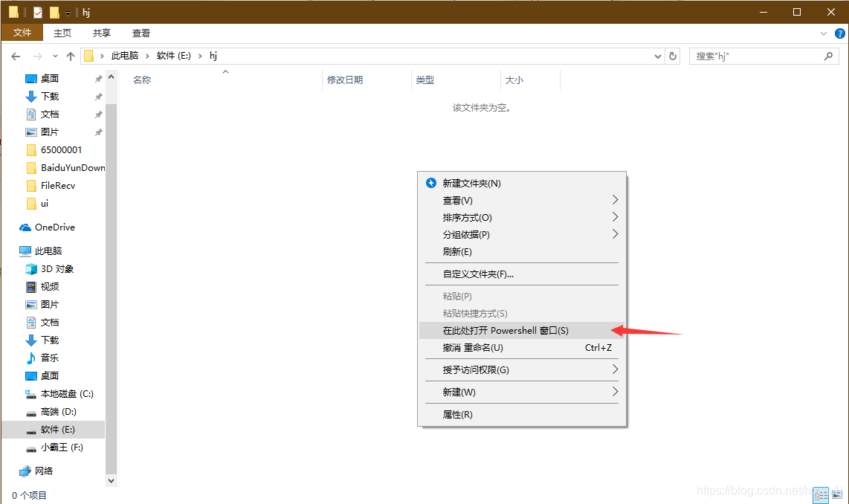
Task: Switch to details view in status bar
Action: pyautogui.click(x=821, y=494)
